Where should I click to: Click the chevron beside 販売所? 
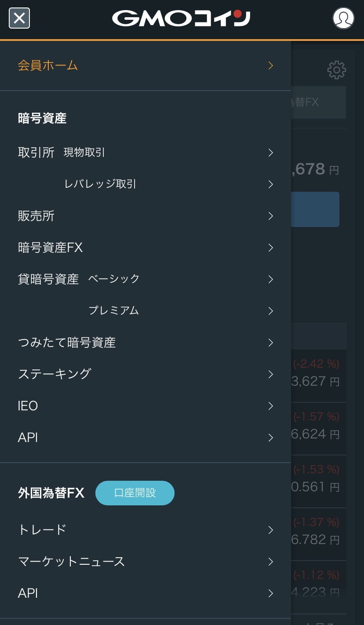[x=271, y=216]
